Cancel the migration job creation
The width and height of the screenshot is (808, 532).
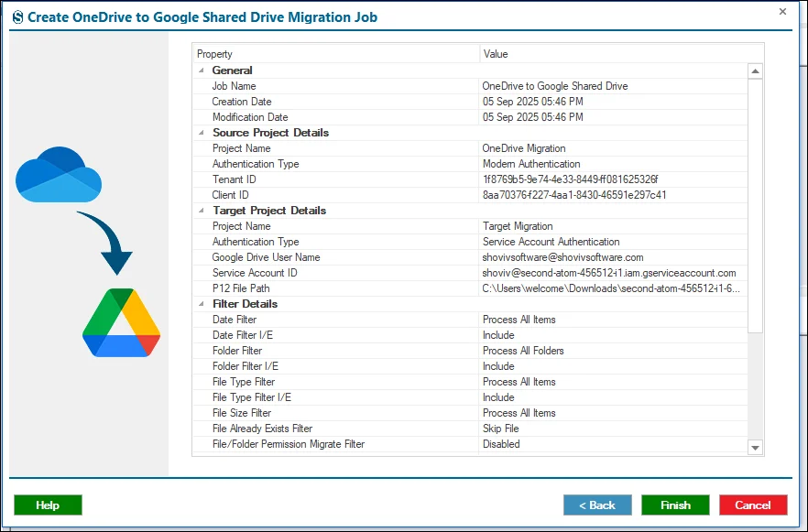pyautogui.click(x=753, y=505)
